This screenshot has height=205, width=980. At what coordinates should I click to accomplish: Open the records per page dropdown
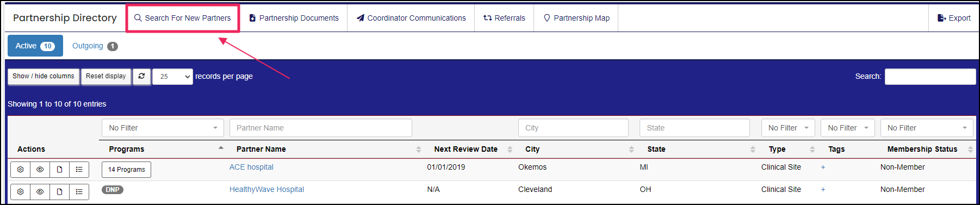[172, 77]
